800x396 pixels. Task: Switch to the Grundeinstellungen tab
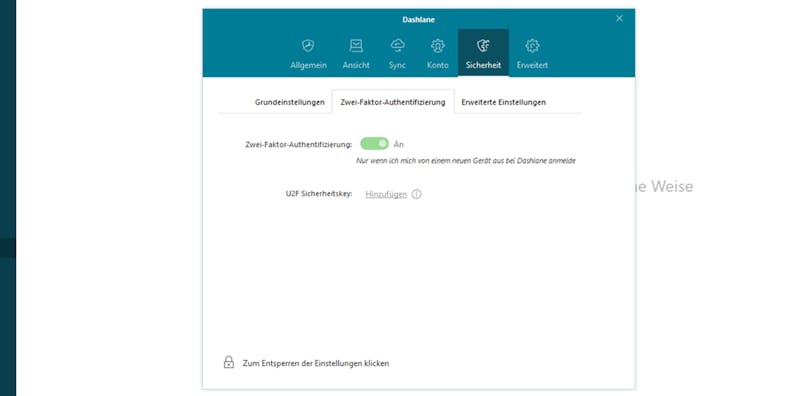[x=290, y=102]
